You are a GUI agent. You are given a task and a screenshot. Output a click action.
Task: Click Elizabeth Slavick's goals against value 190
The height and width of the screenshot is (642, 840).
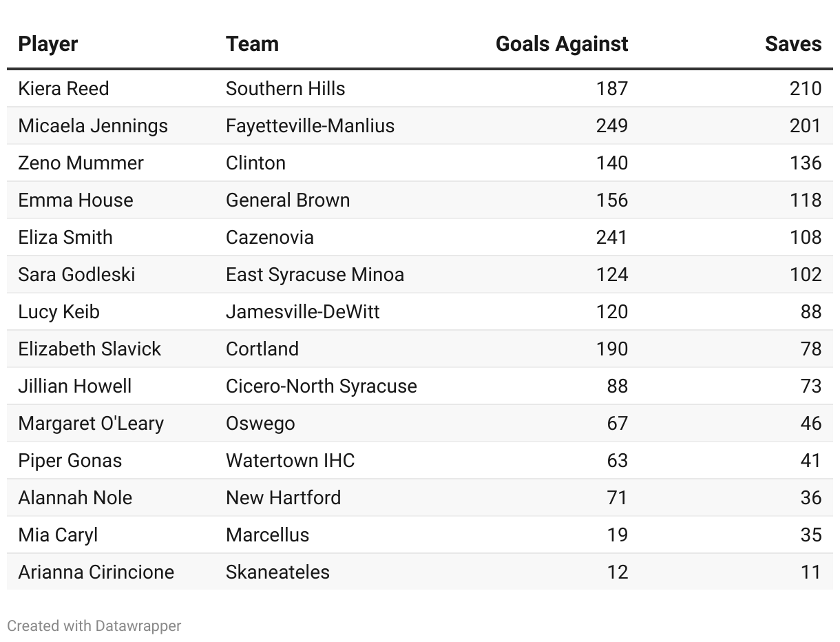tap(611, 349)
